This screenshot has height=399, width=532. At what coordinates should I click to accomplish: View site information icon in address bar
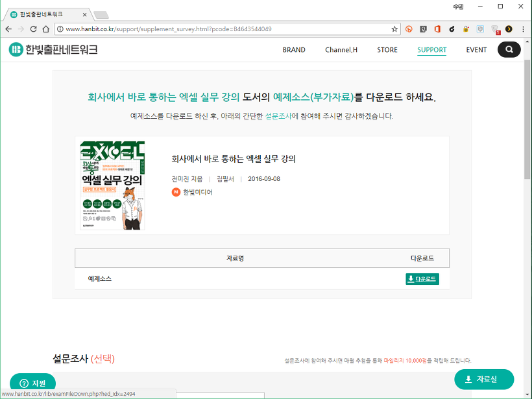click(60, 29)
